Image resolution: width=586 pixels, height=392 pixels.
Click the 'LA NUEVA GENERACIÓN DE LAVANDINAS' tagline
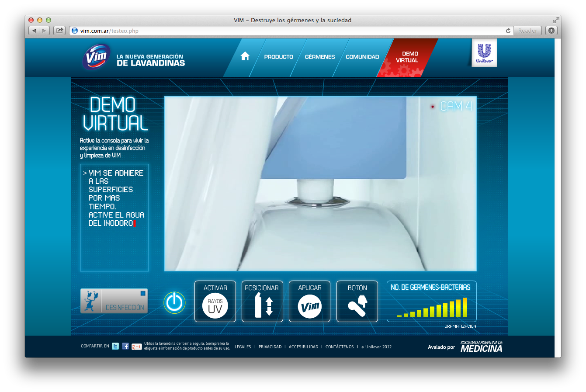click(151, 60)
